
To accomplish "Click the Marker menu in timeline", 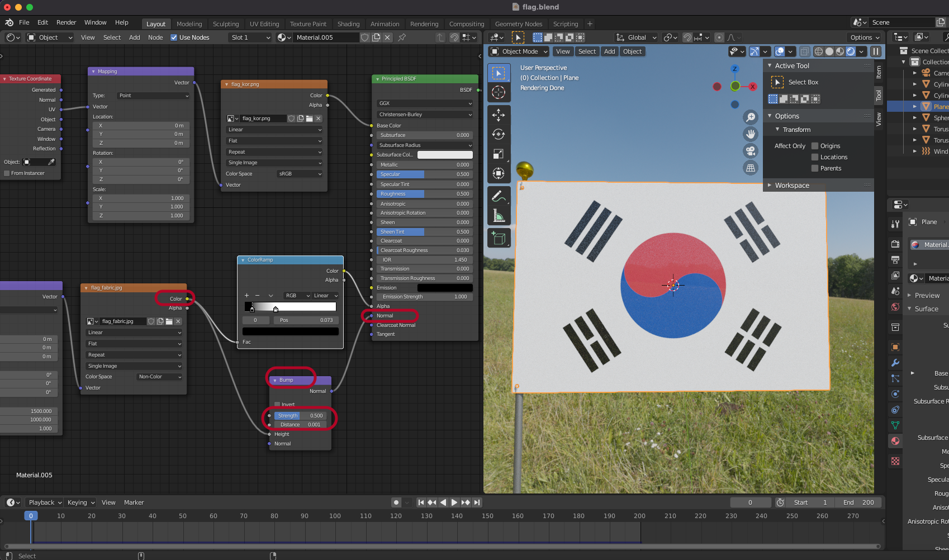I will (x=134, y=502).
